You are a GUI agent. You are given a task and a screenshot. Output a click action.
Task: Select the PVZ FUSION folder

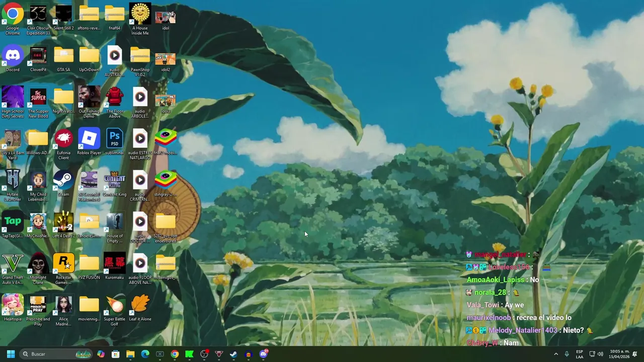[x=89, y=266]
